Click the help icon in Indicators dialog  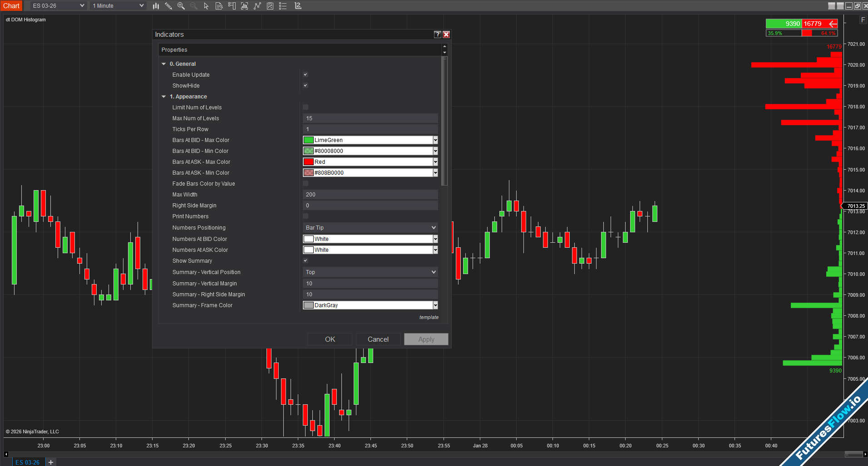(437, 34)
